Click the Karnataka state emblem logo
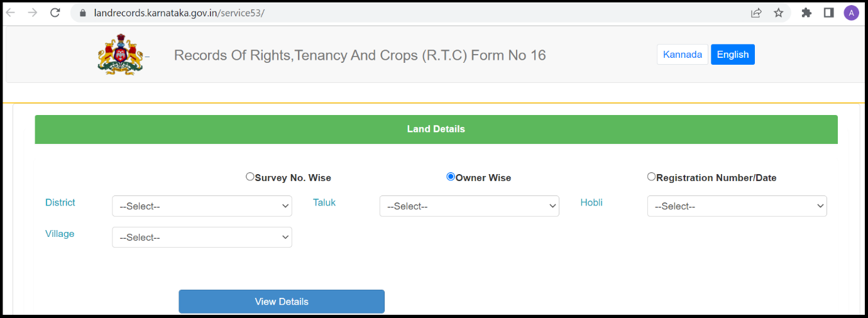868x318 pixels. click(120, 55)
